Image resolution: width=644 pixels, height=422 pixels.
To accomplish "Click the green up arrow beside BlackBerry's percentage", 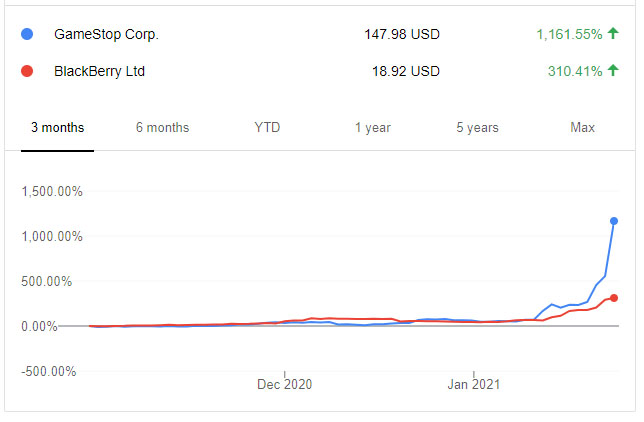I will [613, 71].
